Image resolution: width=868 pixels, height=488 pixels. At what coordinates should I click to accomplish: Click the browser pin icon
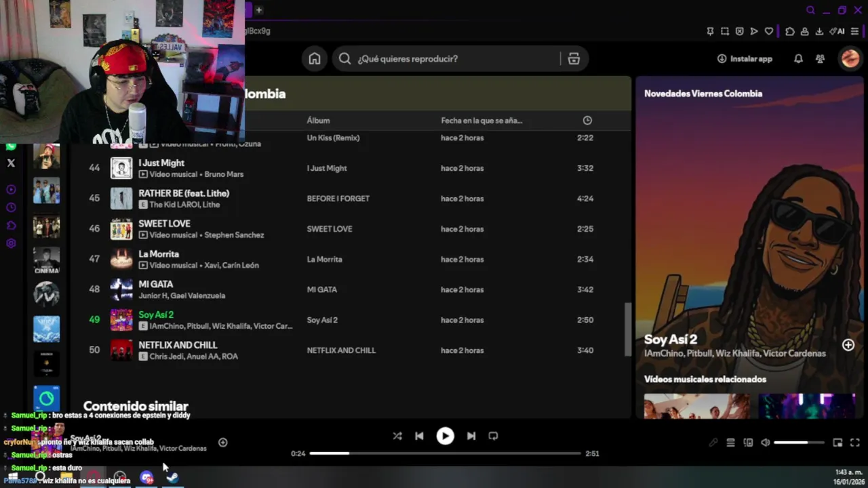pyautogui.click(x=710, y=31)
